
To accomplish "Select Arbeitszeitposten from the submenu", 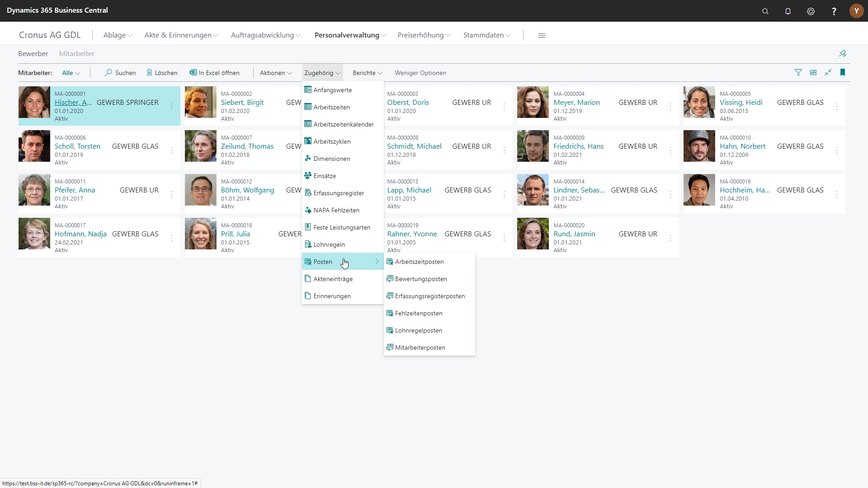I will tap(419, 262).
